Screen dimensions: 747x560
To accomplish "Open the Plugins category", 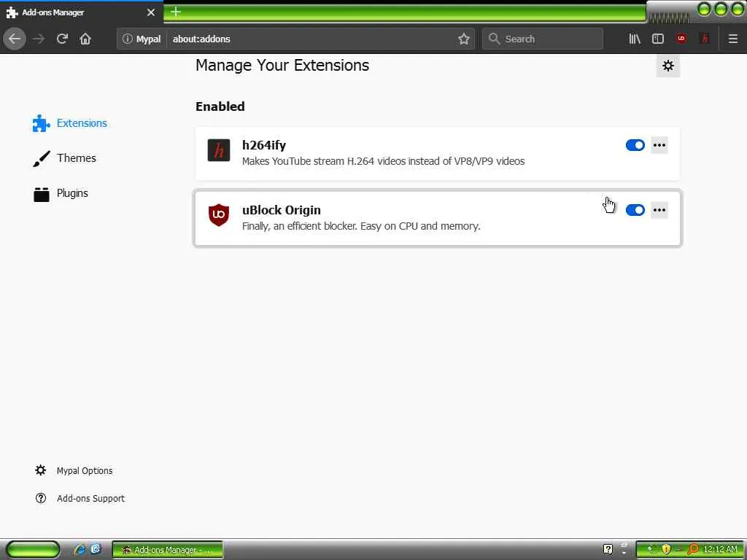I will (61, 193).
